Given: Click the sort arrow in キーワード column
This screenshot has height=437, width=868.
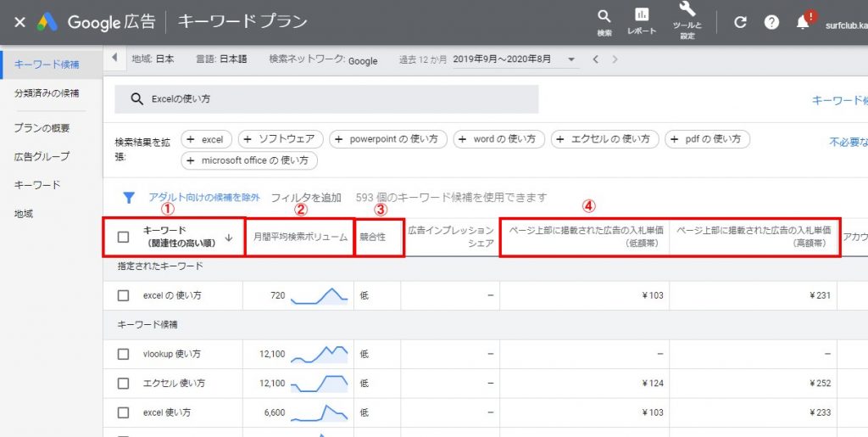Looking at the screenshot, I should (x=229, y=238).
